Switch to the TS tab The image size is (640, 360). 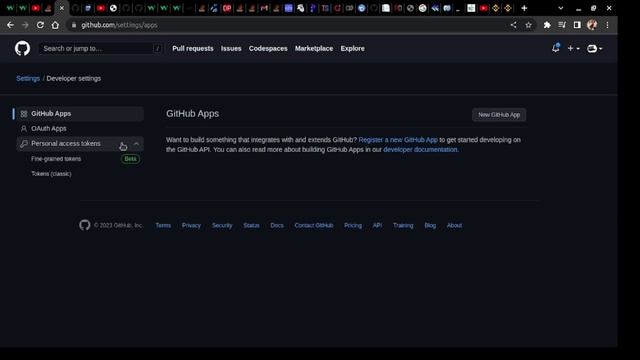tap(325, 8)
